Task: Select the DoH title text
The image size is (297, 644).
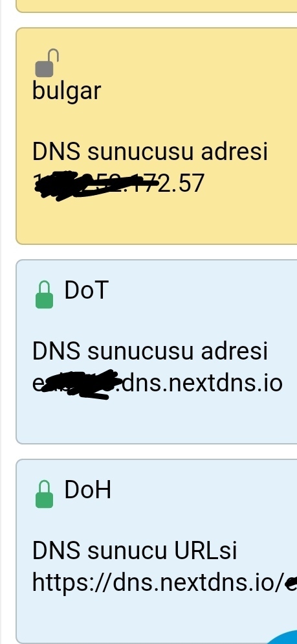Action: 88,490
